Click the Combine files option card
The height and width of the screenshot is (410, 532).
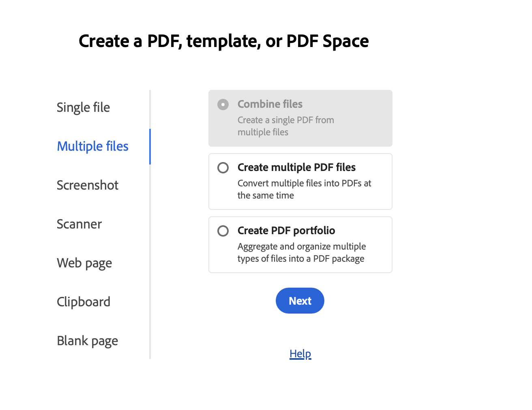pos(300,118)
